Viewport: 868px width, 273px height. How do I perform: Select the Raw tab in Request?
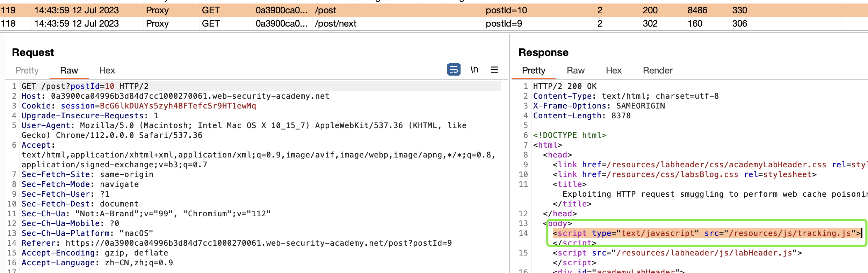click(x=69, y=70)
